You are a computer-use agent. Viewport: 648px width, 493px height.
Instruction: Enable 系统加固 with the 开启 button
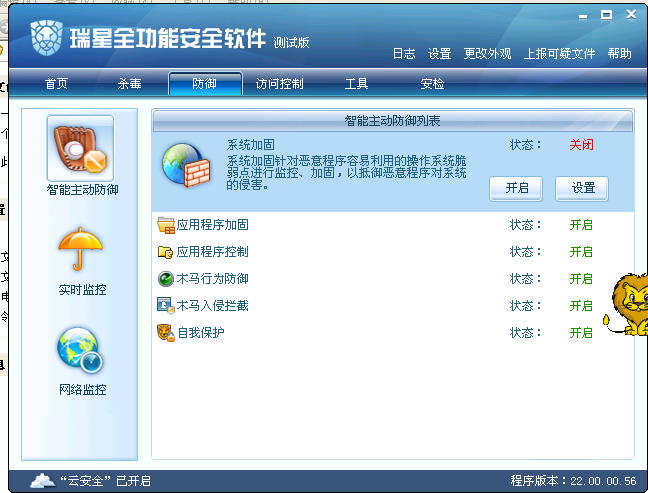pos(516,188)
